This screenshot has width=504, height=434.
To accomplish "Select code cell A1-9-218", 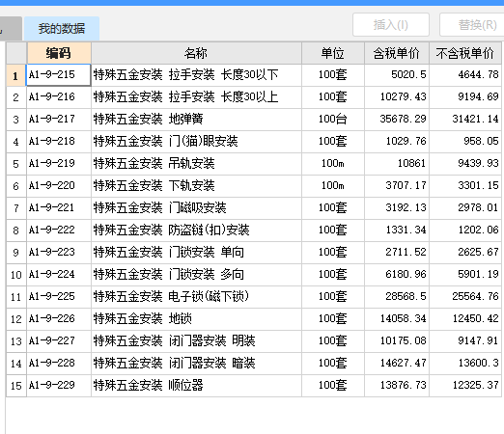I will click(x=59, y=142).
